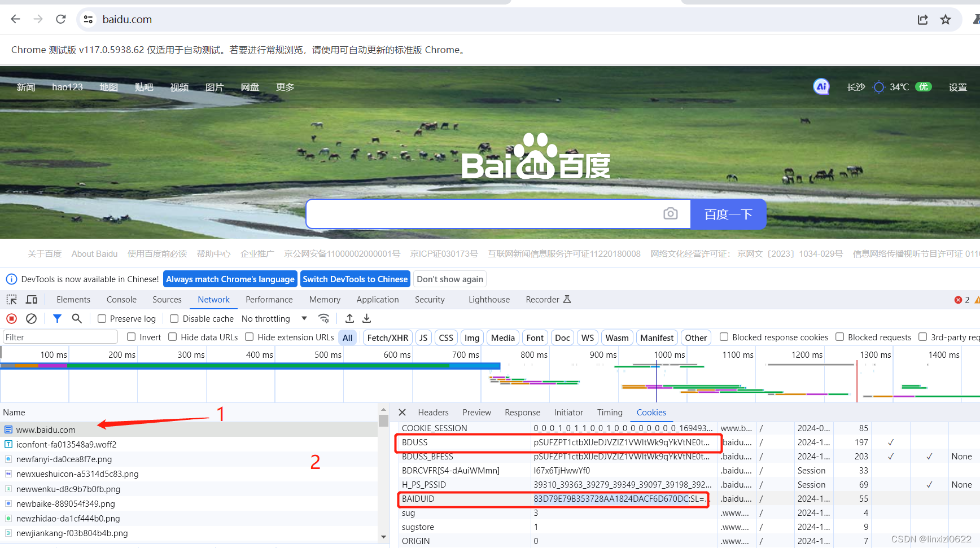Open the Timing tab

coord(610,413)
